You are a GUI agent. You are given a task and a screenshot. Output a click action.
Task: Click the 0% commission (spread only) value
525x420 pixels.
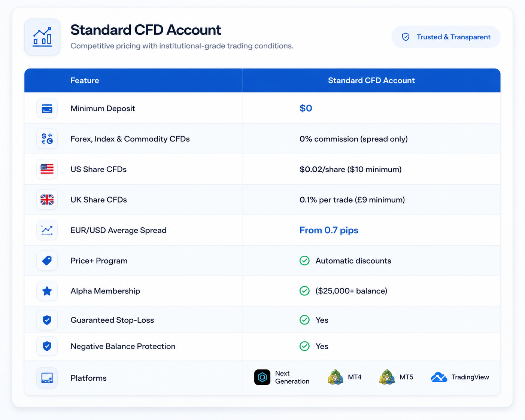click(353, 139)
